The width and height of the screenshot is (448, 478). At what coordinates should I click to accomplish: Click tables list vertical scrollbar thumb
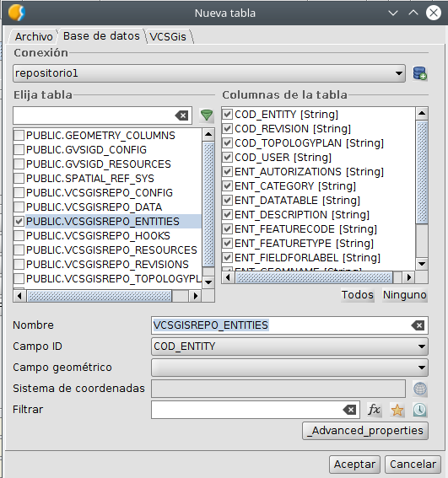tap(208, 204)
